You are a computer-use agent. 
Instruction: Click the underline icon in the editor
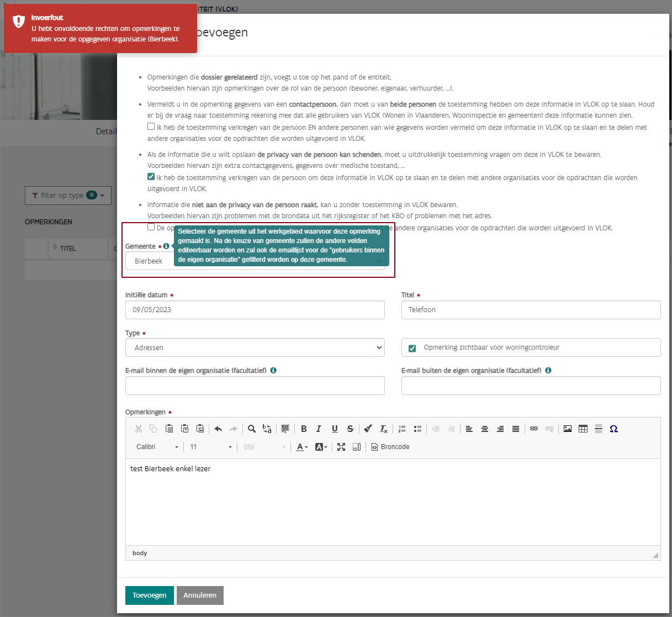[335, 429]
